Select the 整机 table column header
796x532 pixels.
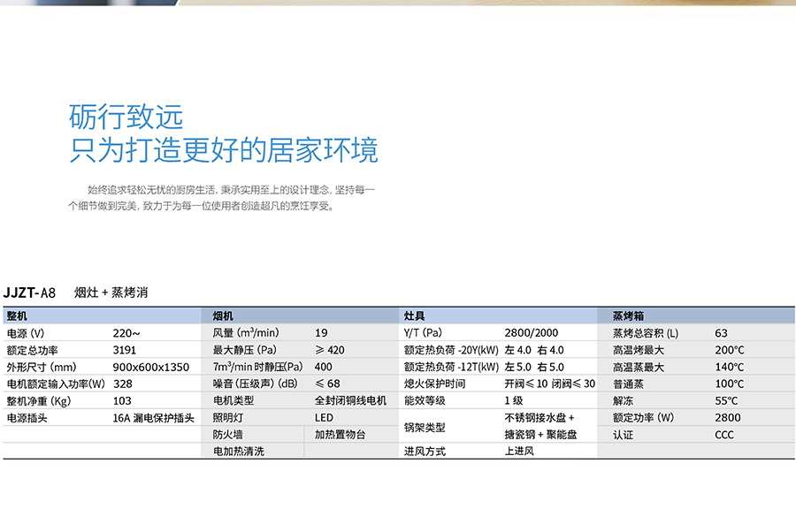pyautogui.click(x=18, y=315)
